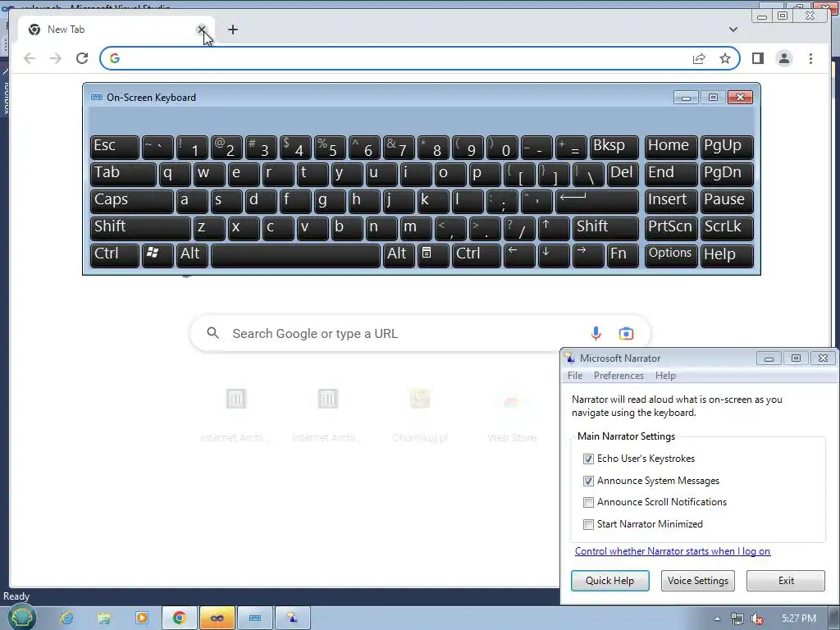
Task: Close the New Tab tab
Action: point(202,30)
